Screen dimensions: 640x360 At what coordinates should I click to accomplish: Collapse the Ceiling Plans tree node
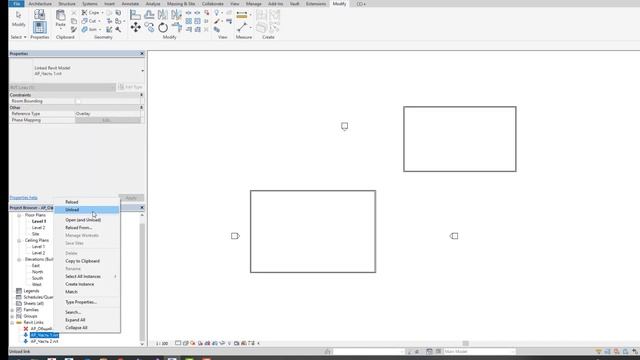[19, 240]
